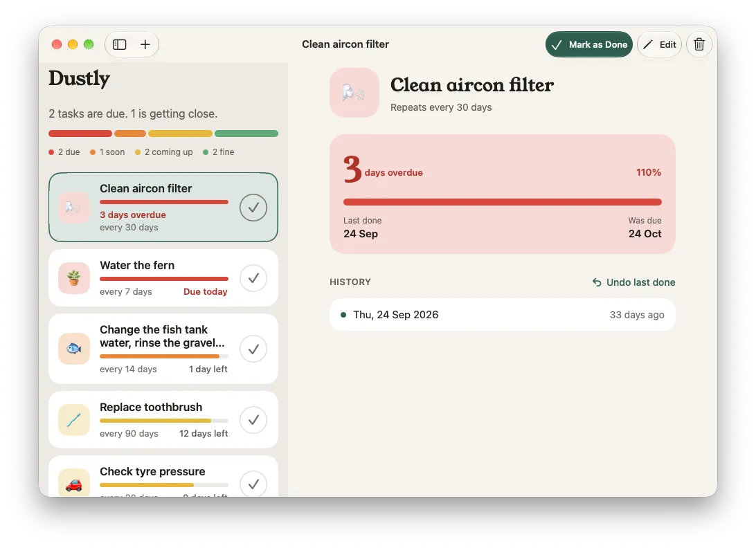The height and width of the screenshot is (548, 756).
Task: Click '3 days overdue' in sidebar card
Action: pos(133,215)
